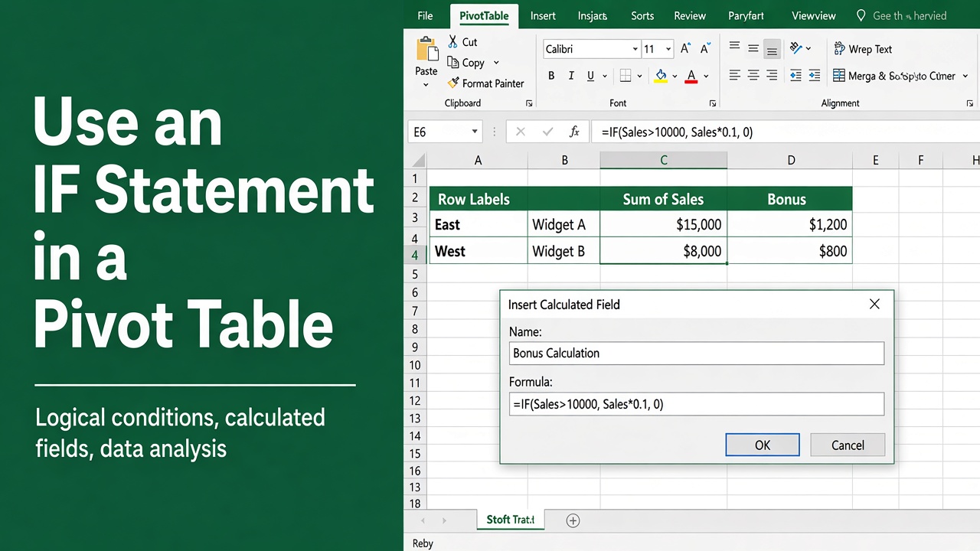This screenshot has width=980, height=551.
Task: Click the dialog Formula input field
Action: (x=697, y=404)
